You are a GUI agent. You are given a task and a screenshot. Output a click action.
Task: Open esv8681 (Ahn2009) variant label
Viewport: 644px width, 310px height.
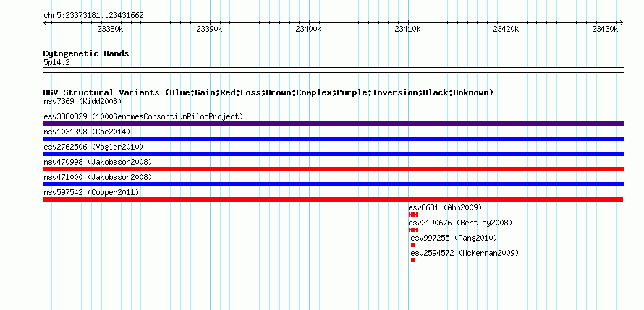(445, 207)
